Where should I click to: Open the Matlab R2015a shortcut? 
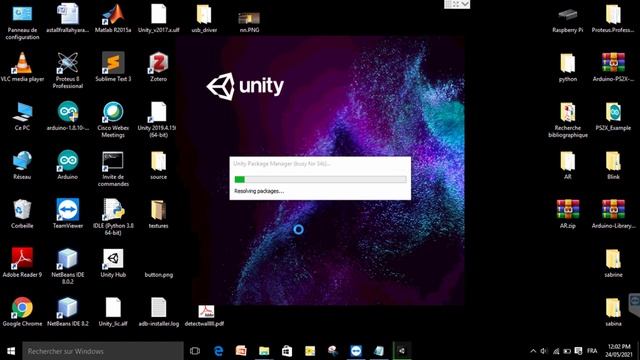(113, 18)
